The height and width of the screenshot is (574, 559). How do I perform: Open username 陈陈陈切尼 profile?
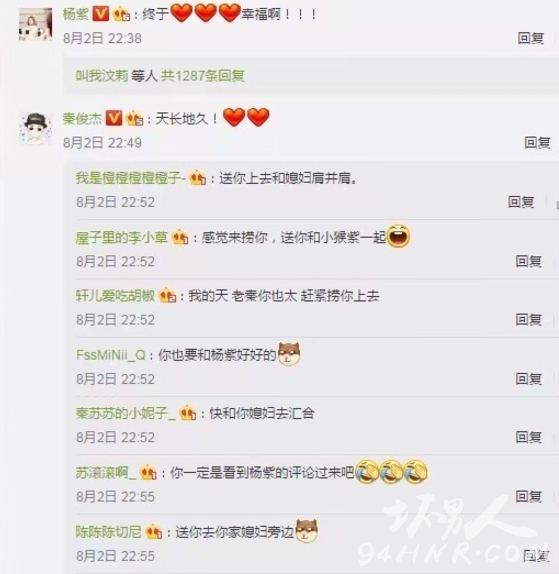click(108, 532)
